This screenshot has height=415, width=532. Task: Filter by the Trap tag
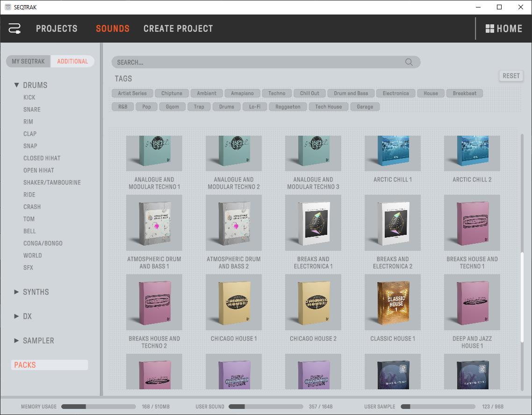click(199, 107)
